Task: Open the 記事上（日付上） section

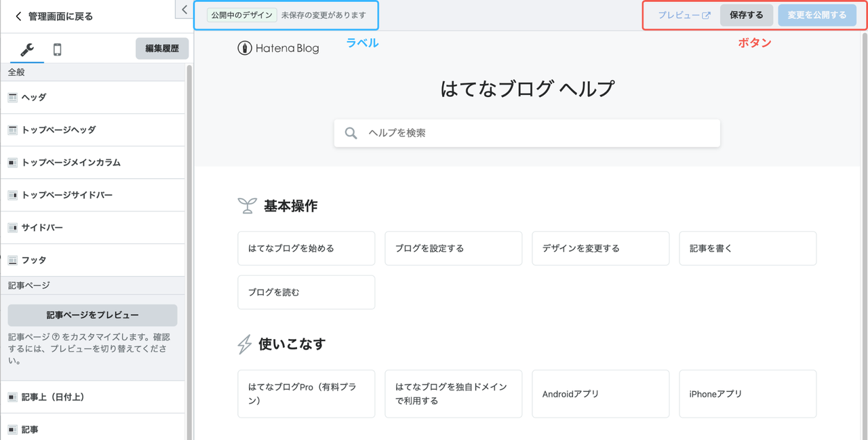Action: (93, 397)
